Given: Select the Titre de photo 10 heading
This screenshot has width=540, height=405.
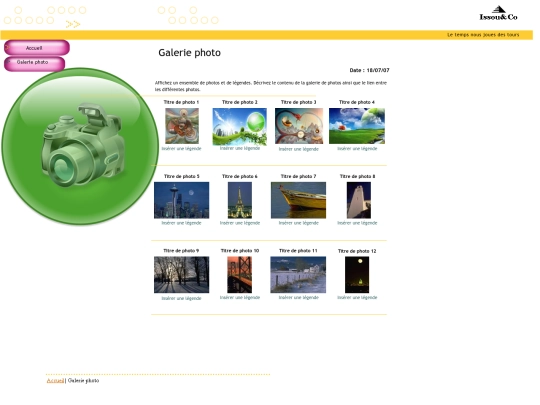Looking at the screenshot, I should (x=240, y=251).
